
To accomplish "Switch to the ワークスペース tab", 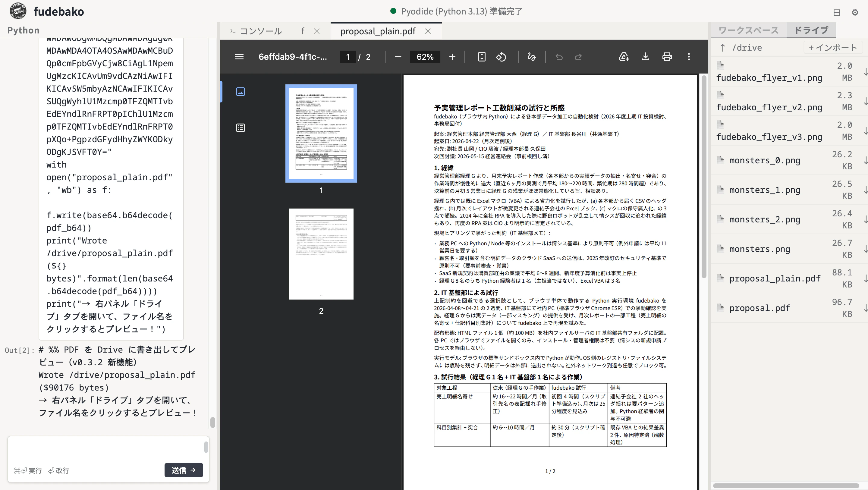I will [x=748, y=30].
